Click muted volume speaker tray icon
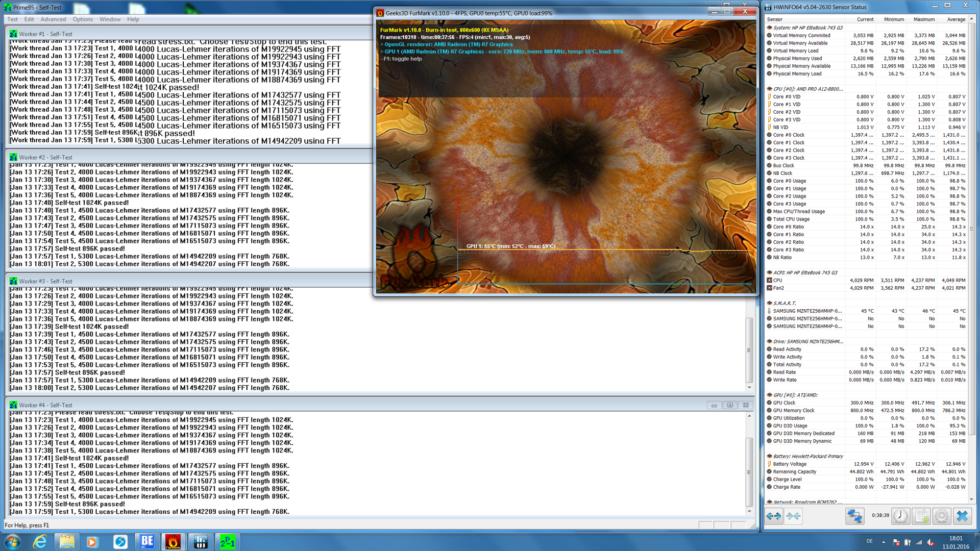980x551 pixels. tap(930, 542)
